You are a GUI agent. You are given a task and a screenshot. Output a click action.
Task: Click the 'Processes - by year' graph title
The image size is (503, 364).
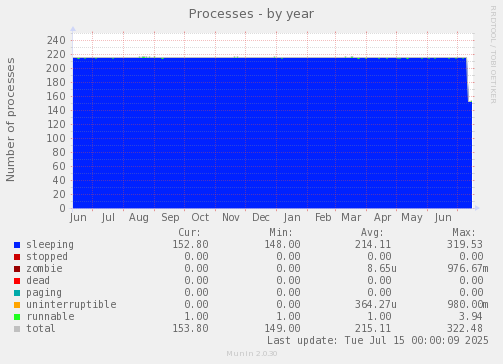pyautogui.click(x=251, y=14)
